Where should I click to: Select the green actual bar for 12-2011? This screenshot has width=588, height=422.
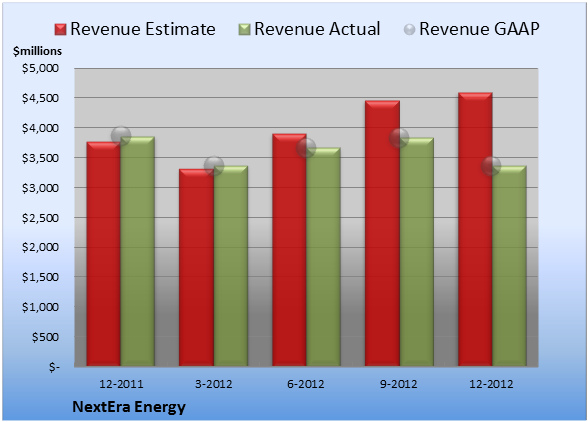click(x=138, y=251)
